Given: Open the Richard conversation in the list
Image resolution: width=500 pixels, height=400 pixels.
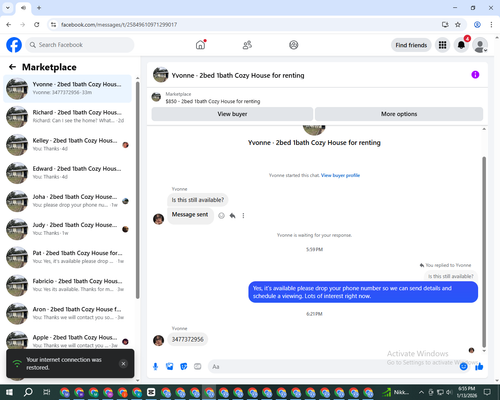Looking at the screenshot, I should coord(67,117).
